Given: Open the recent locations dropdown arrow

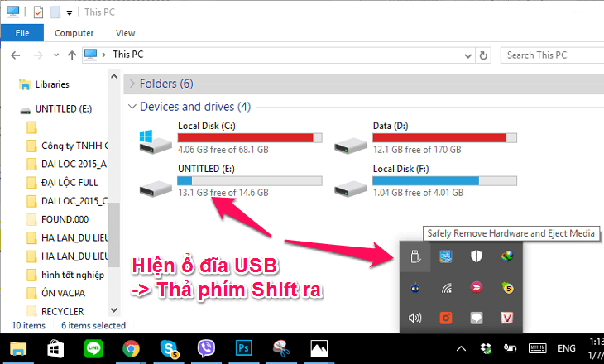Looking at the screenshot, I should 56,55.
